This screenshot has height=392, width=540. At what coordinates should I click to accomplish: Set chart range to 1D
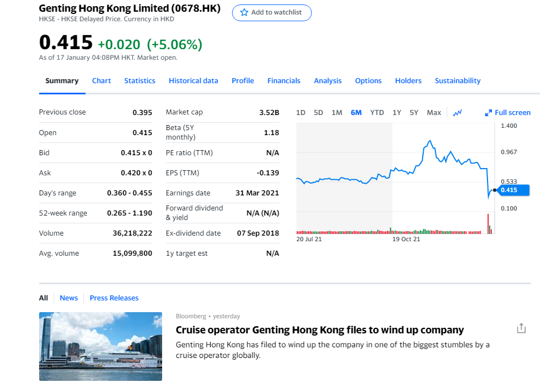301,113
